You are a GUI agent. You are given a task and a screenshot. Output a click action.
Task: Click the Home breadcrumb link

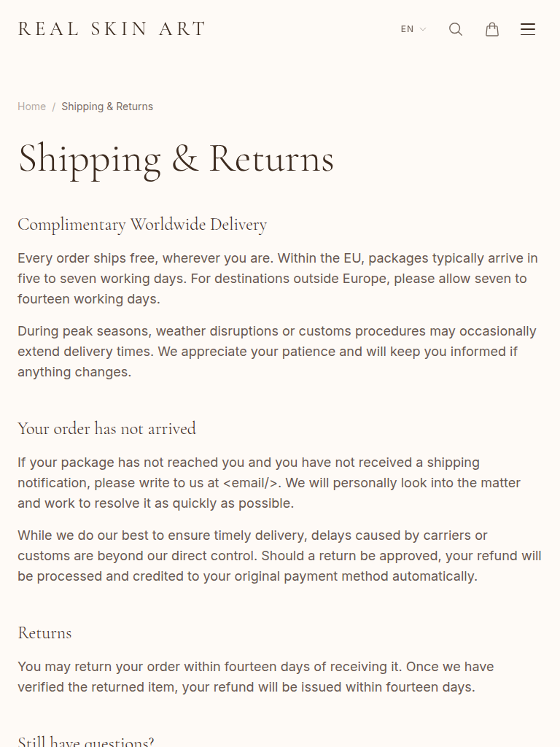pyautogui.click(x=32, y=107)
